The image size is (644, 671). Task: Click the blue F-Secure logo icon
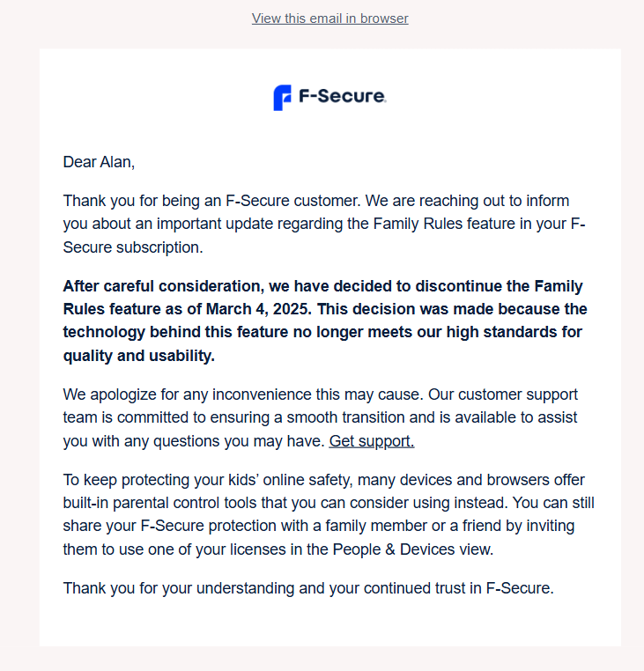[x=282, y=98]
